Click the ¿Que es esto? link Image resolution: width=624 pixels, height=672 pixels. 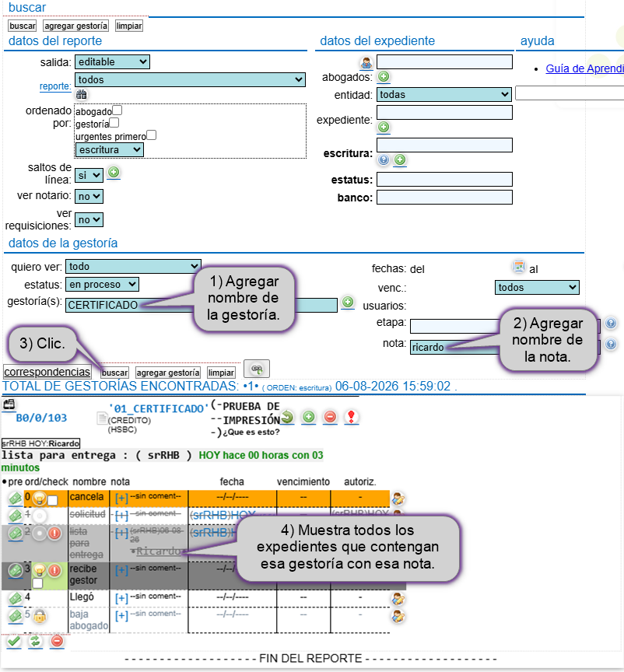251,432
